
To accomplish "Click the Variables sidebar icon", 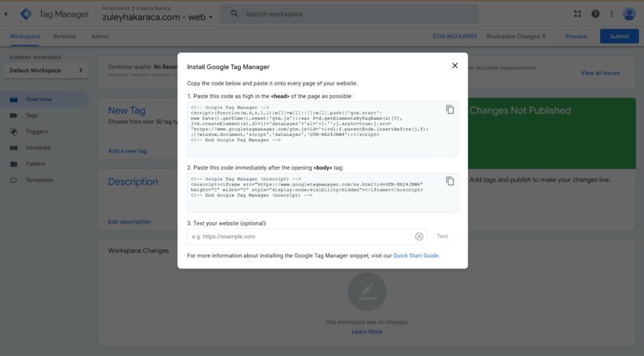I will pos(14,148).
